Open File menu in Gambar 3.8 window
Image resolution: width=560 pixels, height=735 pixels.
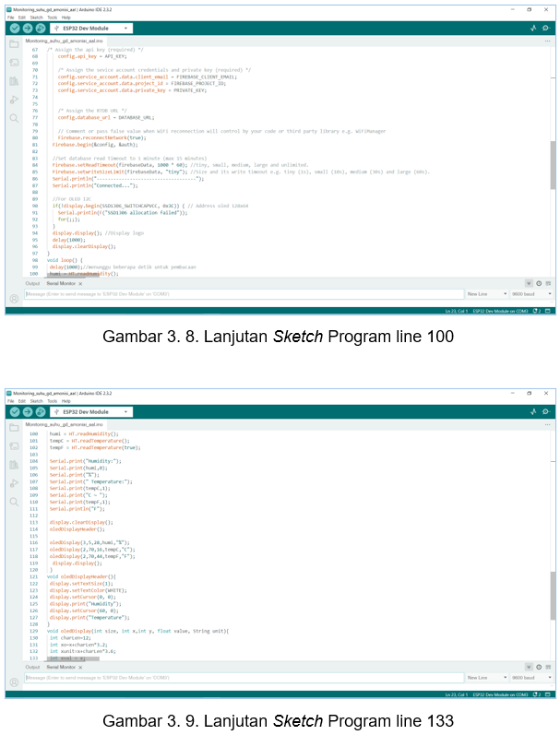10,18
